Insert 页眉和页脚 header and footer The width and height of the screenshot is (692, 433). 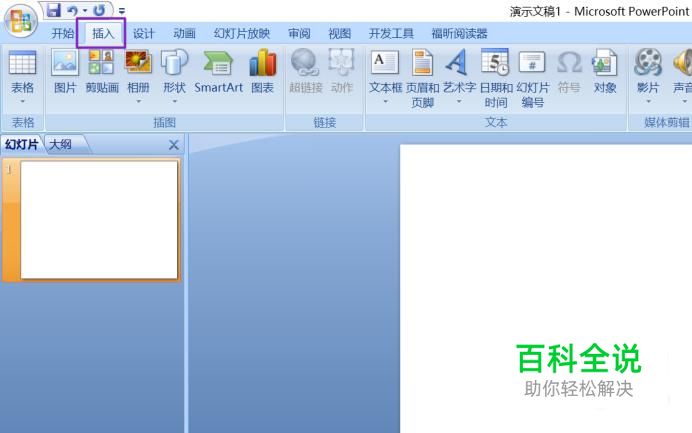pos(422,79)
